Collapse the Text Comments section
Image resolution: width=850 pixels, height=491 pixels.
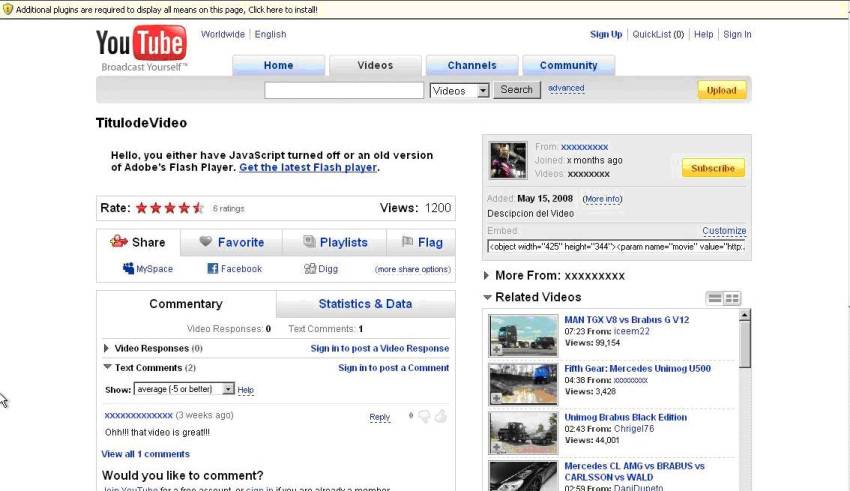tap(107, 367)
